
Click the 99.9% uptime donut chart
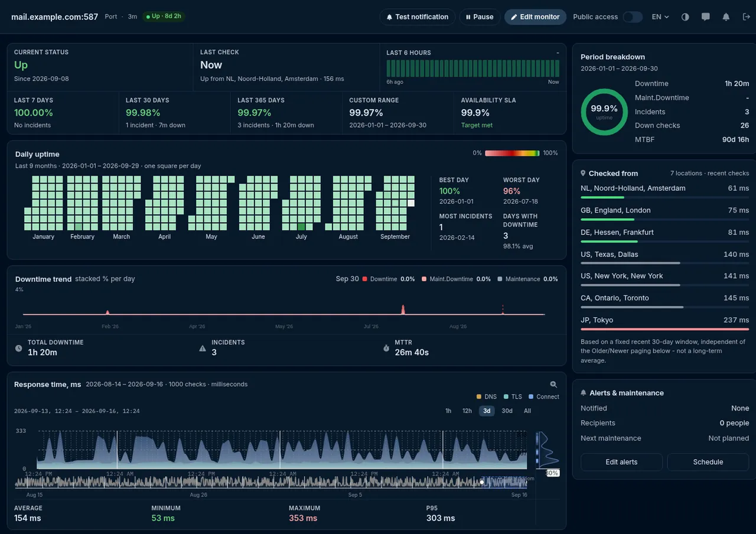pos(604,112)
